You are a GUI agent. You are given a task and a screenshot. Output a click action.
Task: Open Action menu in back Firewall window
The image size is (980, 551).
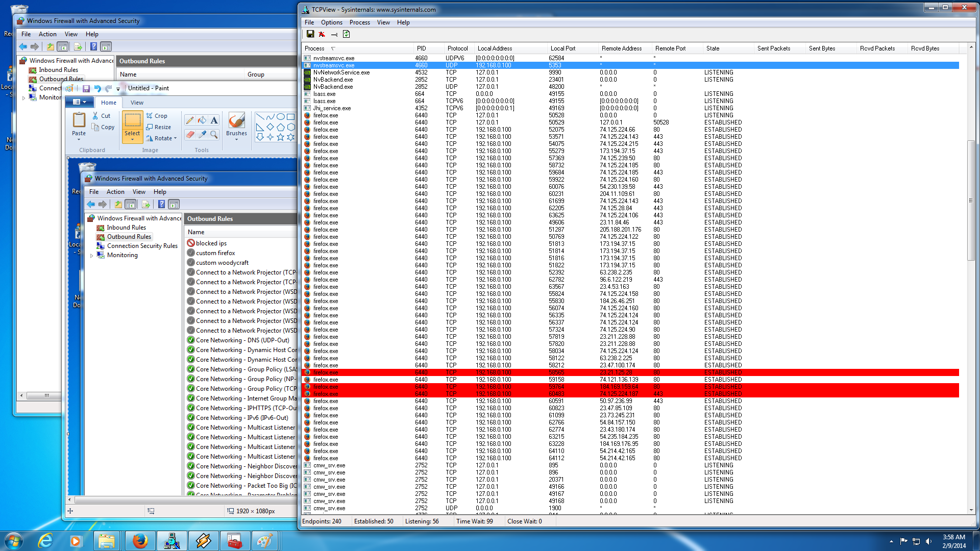47,34
